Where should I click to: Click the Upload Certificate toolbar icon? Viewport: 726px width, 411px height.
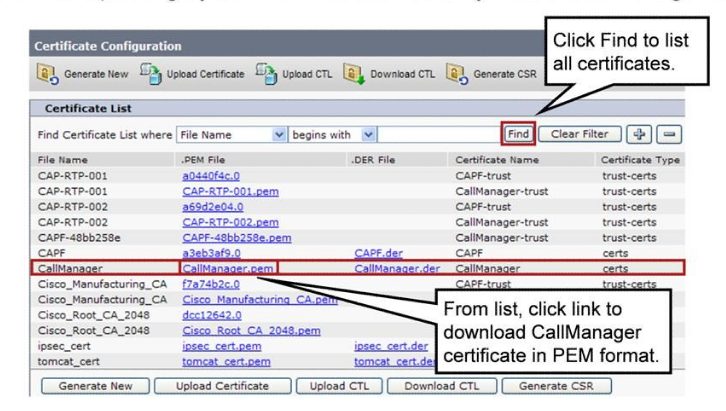pyautogui.click(x=151, y=74)
